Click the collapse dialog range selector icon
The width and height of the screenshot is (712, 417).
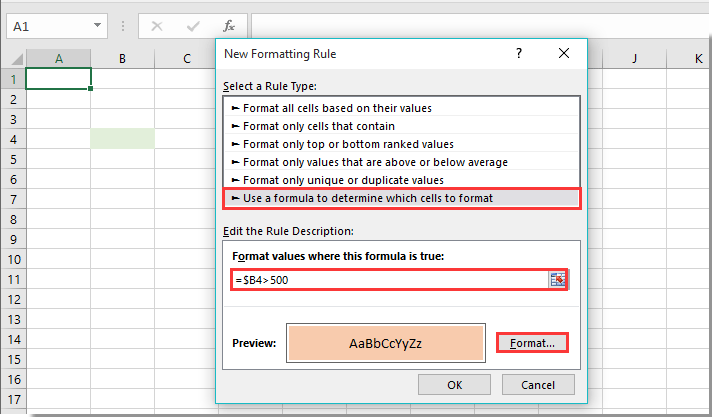558,280
